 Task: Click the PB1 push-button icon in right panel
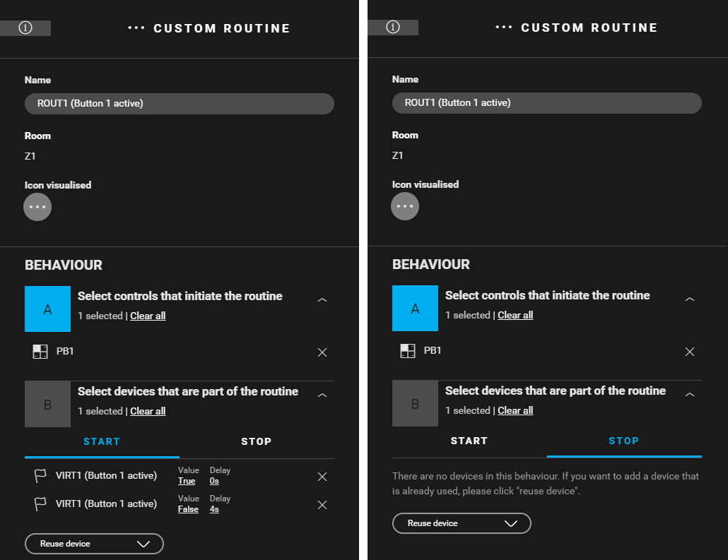click(x=408, y=351)
